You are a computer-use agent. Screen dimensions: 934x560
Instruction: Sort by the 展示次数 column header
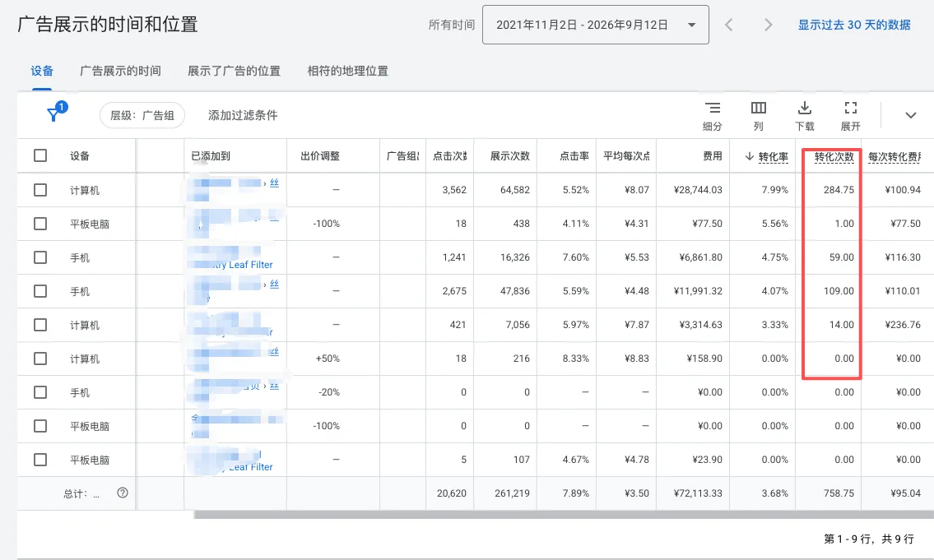point(510,156)
